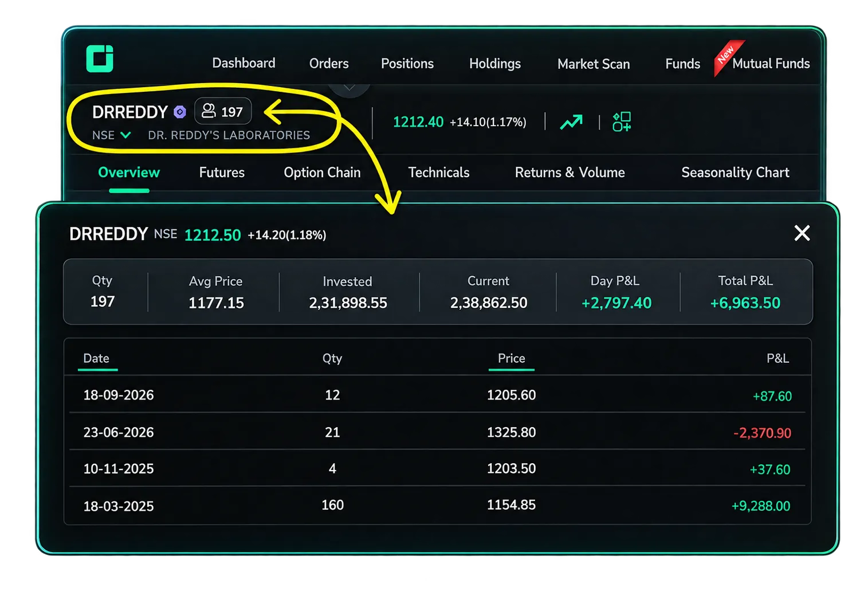Close the DRREDDY holdings popup

tap(802, 233)
